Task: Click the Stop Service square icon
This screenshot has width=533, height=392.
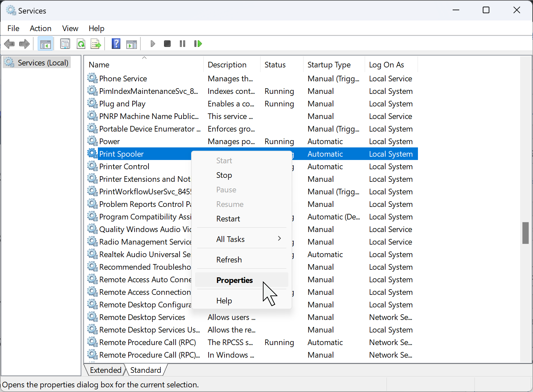Action: (x=167, y=44)
